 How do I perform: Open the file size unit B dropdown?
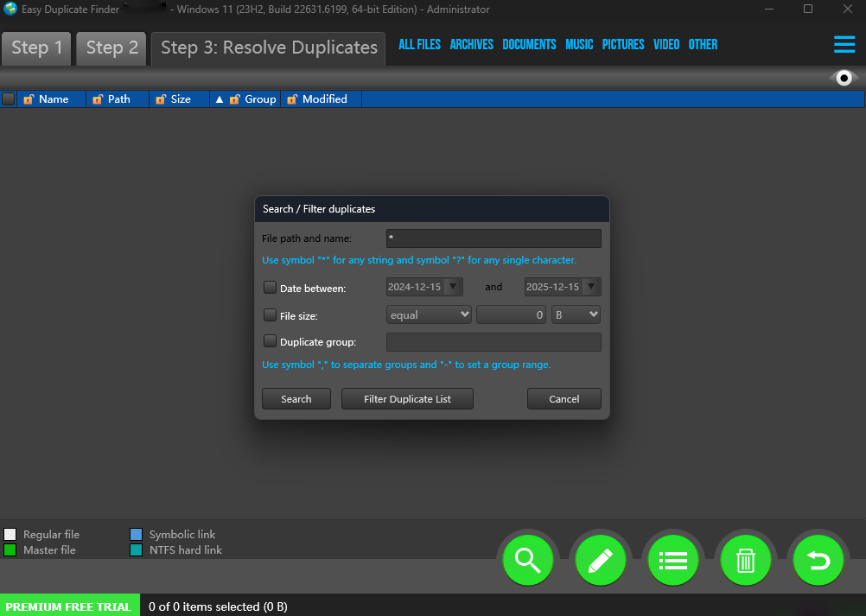(576, 315)
